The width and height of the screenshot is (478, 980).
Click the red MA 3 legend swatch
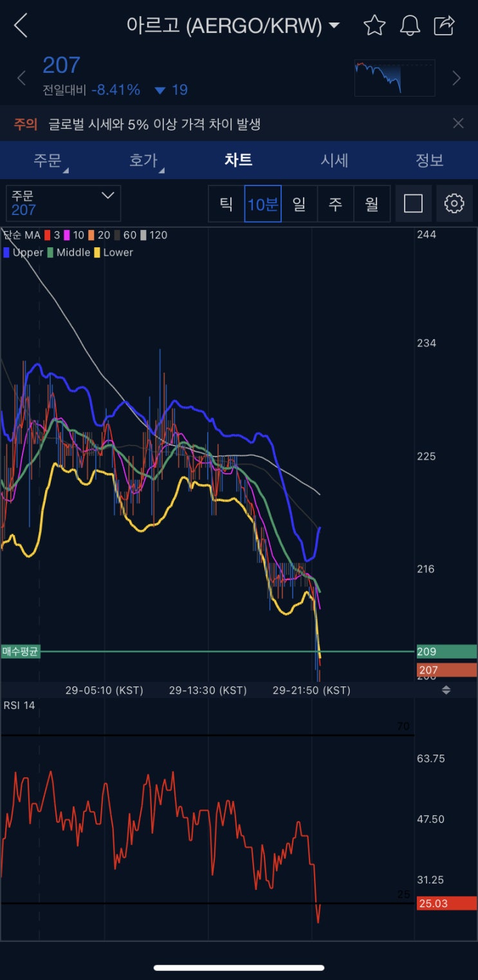pos(48,236)
